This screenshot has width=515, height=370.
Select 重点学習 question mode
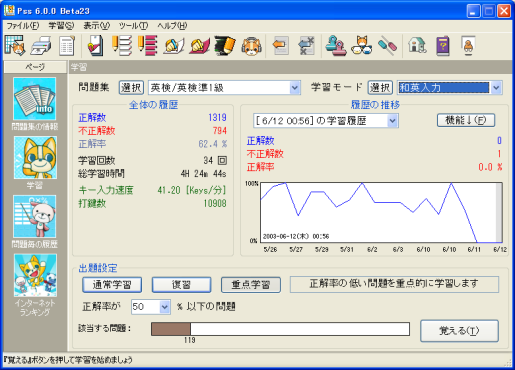click(x=251, y=285)
